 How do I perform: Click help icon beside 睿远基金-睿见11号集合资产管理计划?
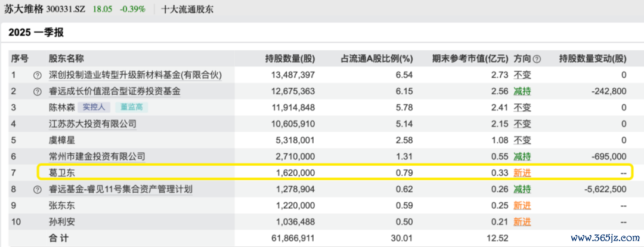(x=38, y=189)
